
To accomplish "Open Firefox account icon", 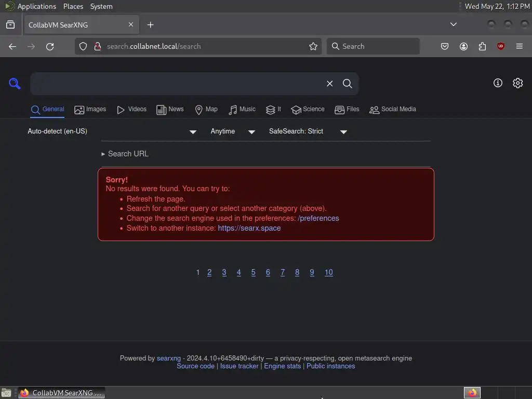I will (x=463, y=46).
